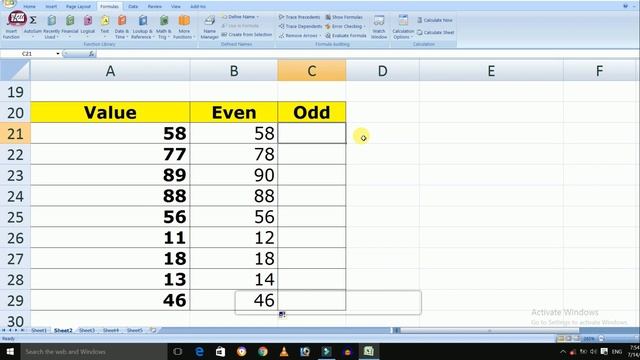
Task: Click the Insert Worksheet tab icon
Action: point(153,330)
